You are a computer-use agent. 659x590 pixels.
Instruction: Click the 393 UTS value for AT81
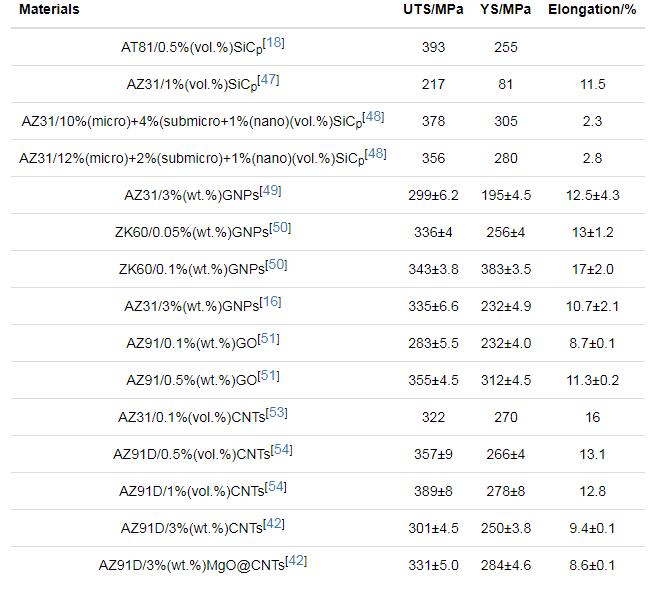click(x=434, y=47)
